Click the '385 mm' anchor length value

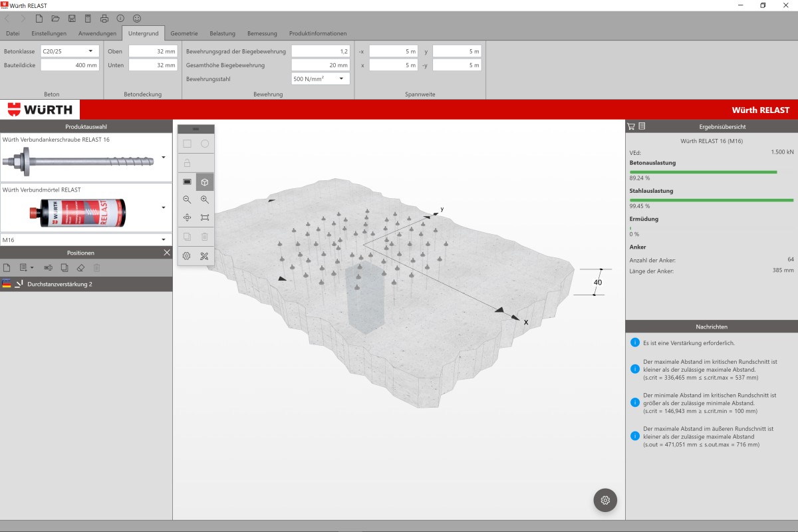[783, 271]
